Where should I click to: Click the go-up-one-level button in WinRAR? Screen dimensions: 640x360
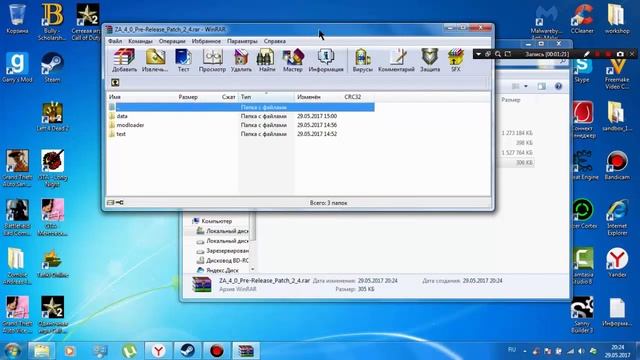click(115, 82)
